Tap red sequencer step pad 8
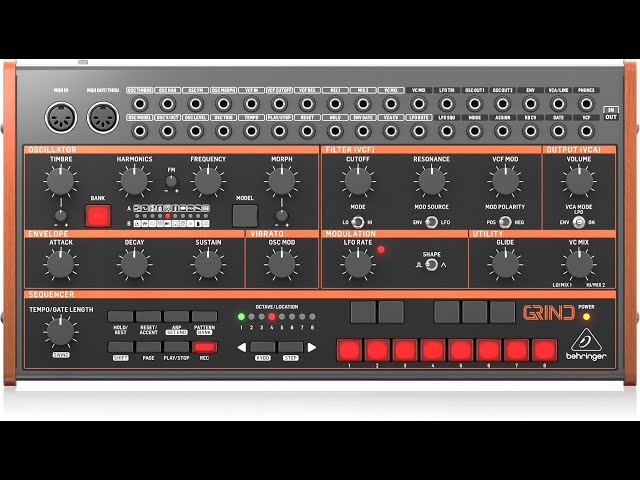 pos(545,350)
